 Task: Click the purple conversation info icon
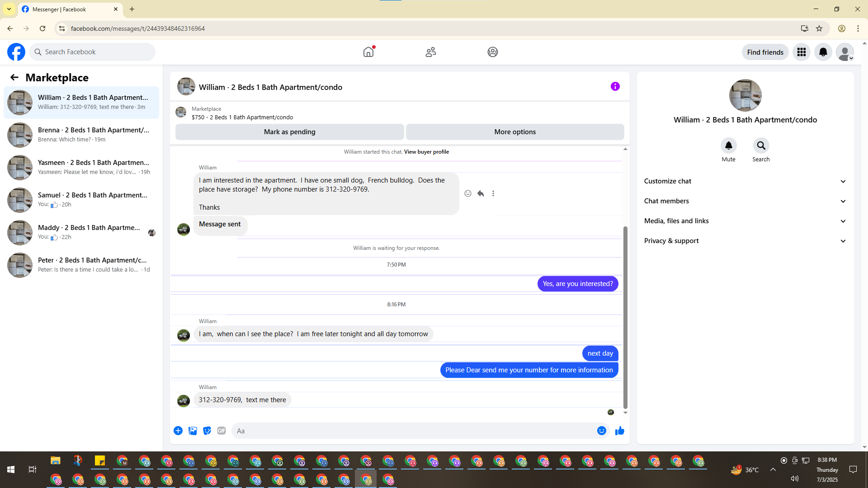click(x=615, y=86)
